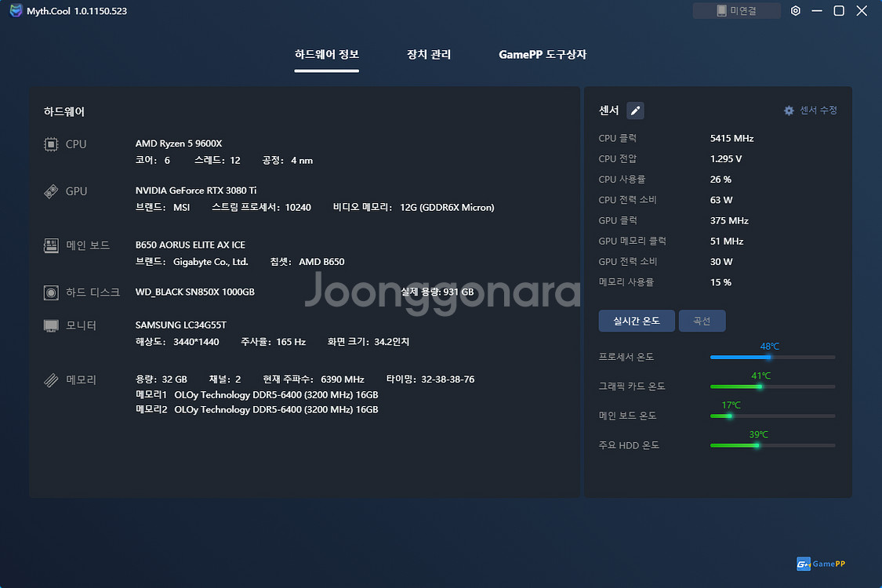Screen dimensions: 882x588
Task: Switch to the 하드웨어 정보 tab
Action: (326, 55)
